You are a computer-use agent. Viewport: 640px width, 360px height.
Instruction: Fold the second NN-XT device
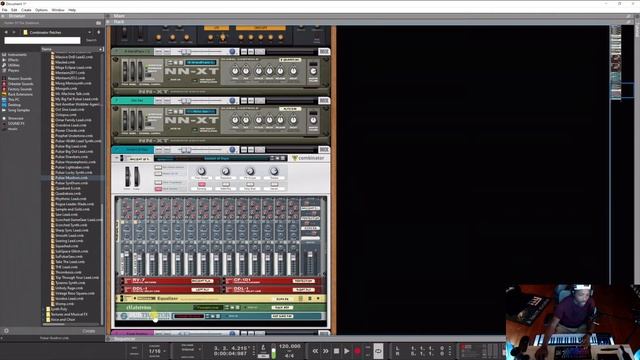tap(116, 101)
